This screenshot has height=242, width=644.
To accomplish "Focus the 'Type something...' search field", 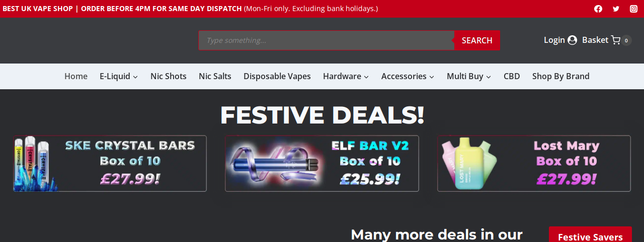I will click(x=327, y=40).
